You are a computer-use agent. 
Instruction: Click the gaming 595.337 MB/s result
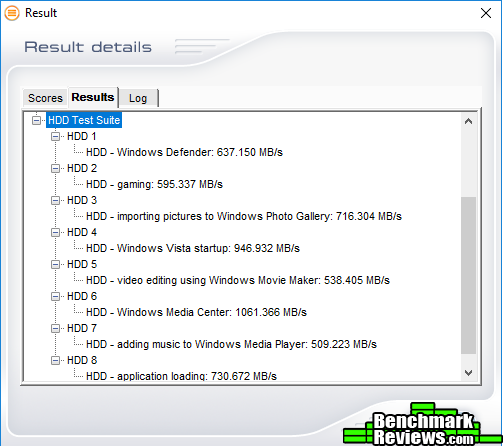pyautogui.click(x=154, y=184)
